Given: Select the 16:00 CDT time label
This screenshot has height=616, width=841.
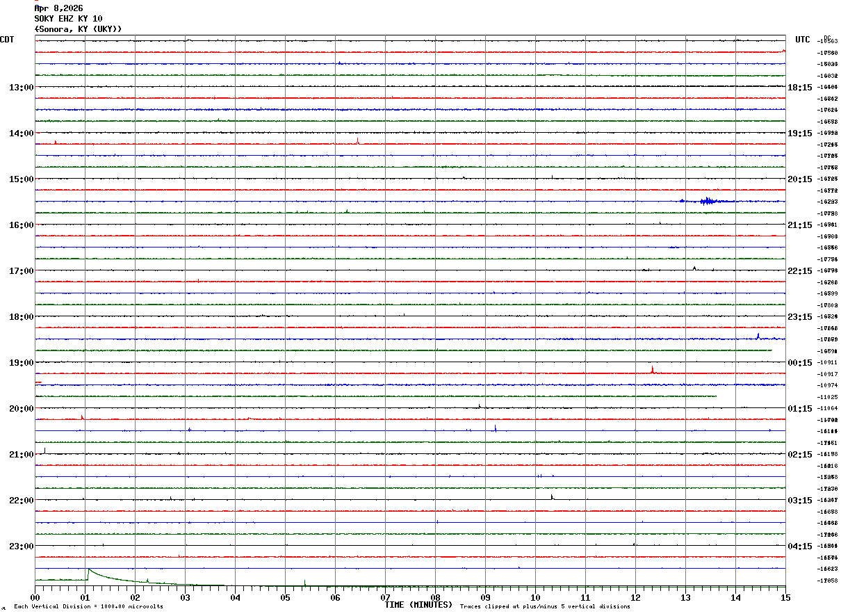Looking at the screenshot, I should tap(21, 225).
